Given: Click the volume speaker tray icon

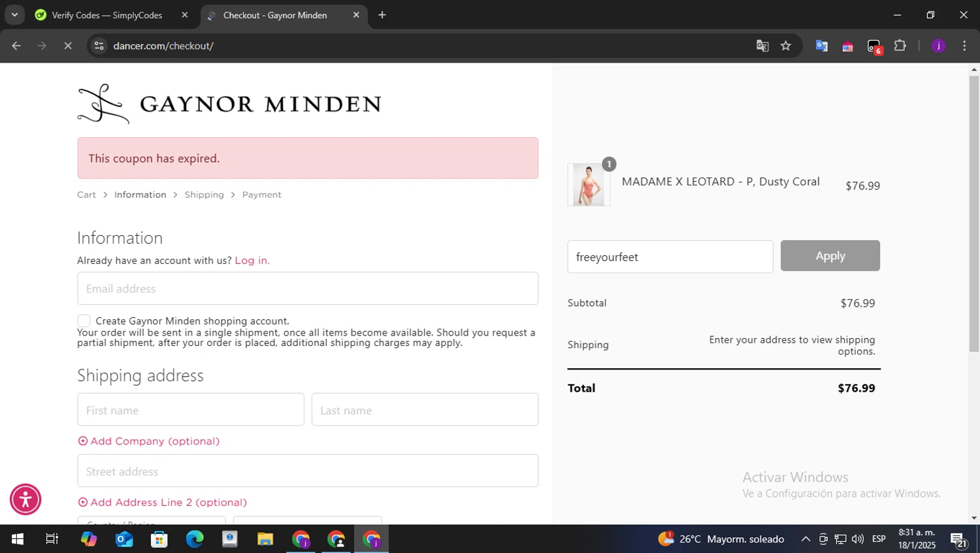Looking at the screenshot, I should pos(858,539).
